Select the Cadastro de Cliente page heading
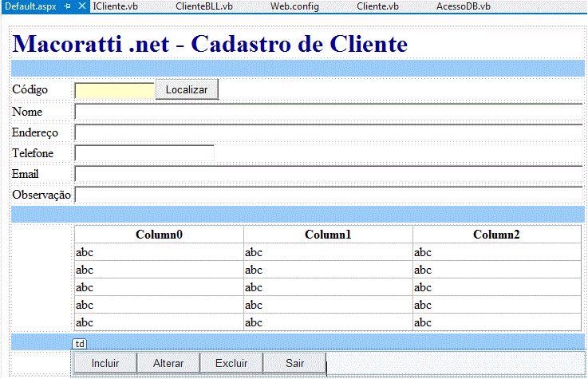The height and width of the screenshot is (379, 588). pos(210,44)
